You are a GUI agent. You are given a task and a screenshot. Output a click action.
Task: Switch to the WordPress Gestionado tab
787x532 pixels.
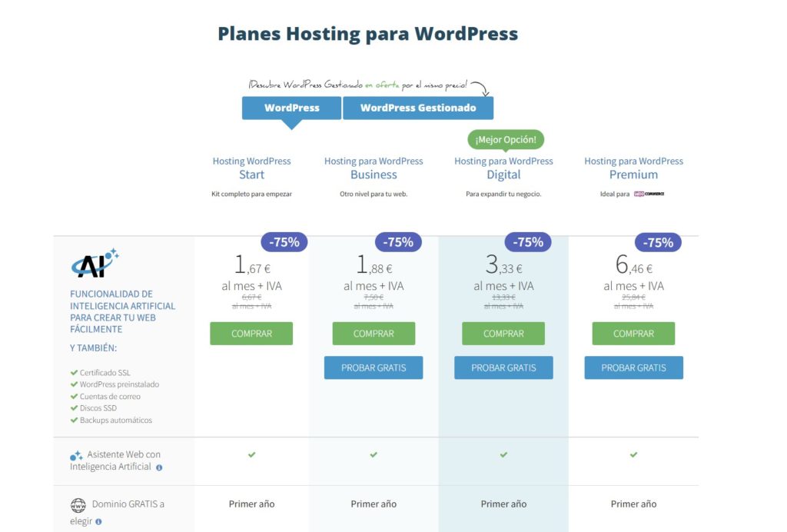point(418,108)
